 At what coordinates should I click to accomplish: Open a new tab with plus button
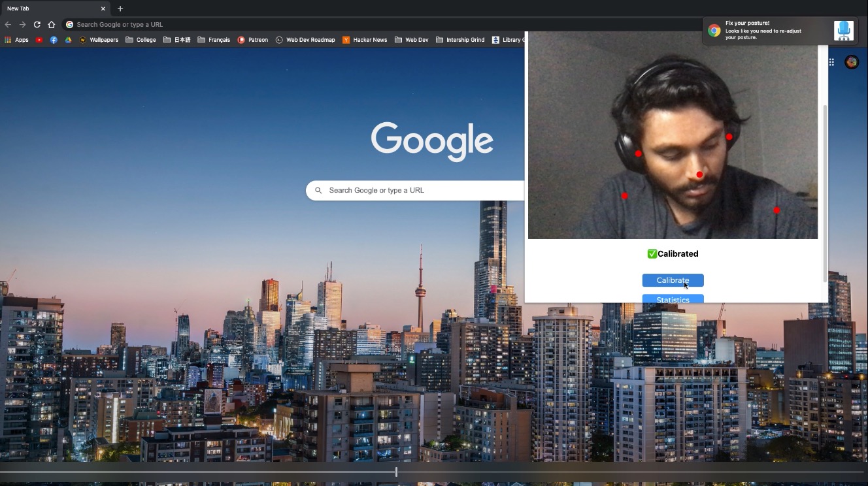click(120, 8)
